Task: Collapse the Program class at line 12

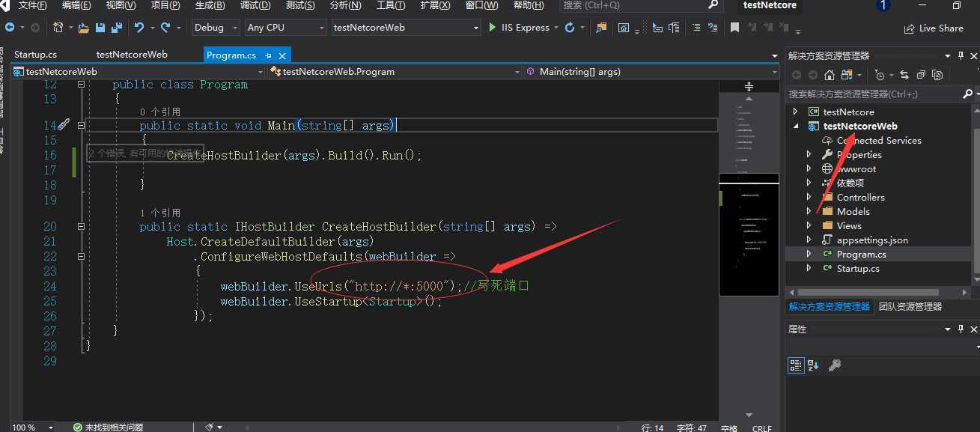Action: coord(82,85)
